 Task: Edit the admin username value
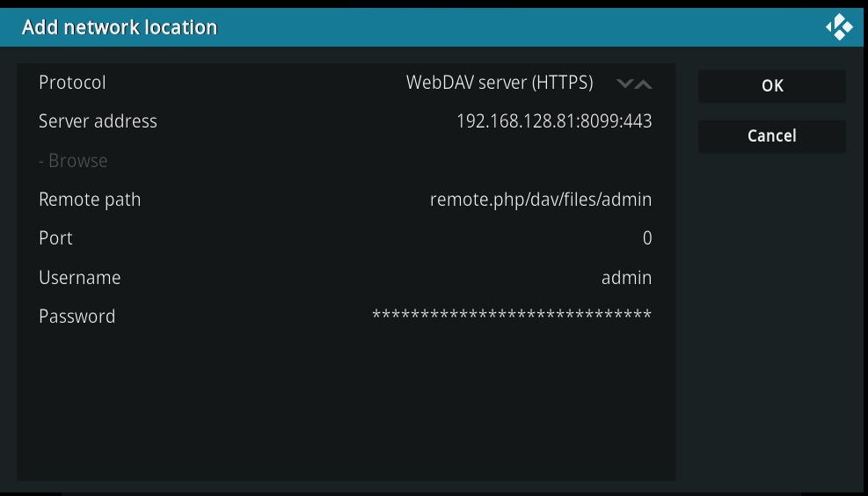click(x=627, y=277)
